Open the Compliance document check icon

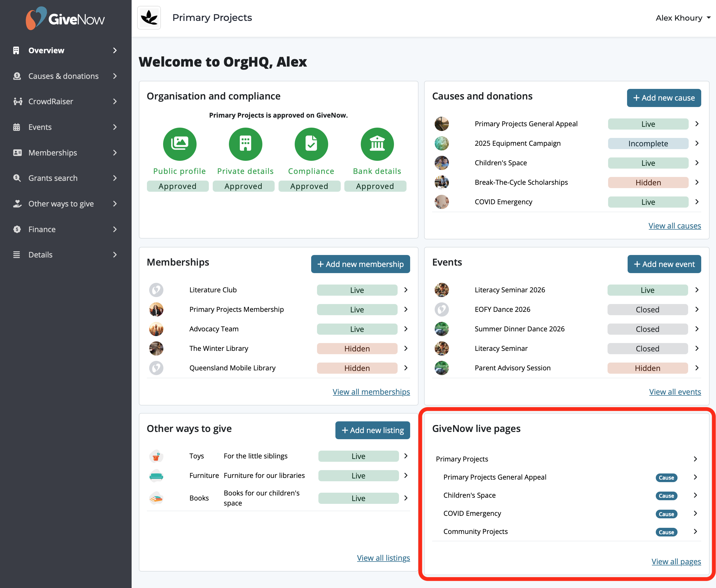coord(311,144)
